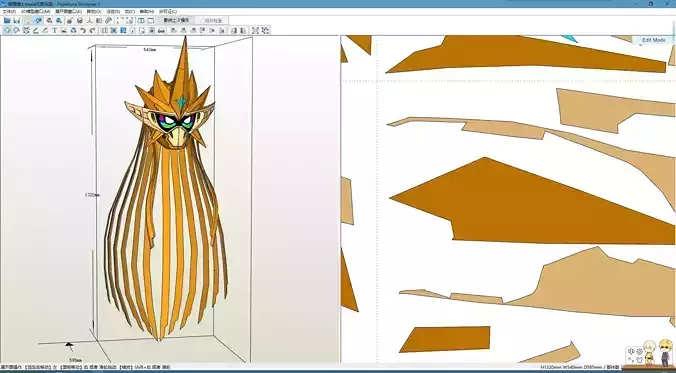Open the 展开图窗口 menu
This screenshot has width=676, height=373.
69,12
